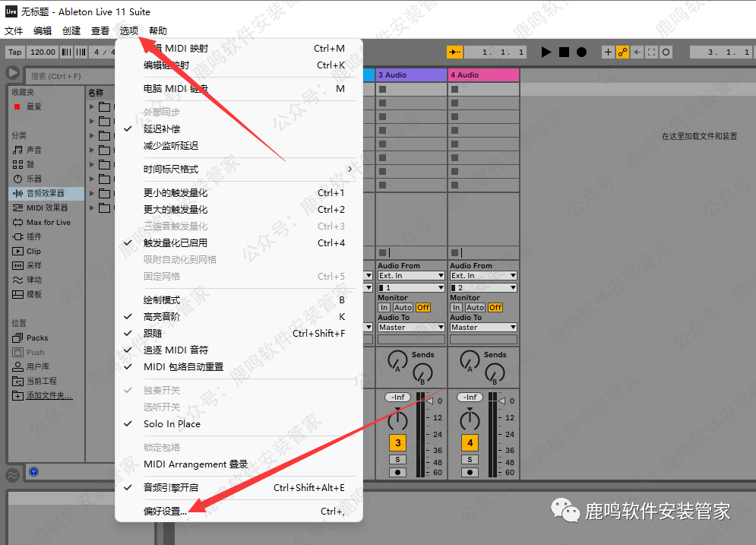This screenshot has height=545, width=756.
Task: Open track 4 Audio To Master dropdown
Action: click(483, 328)
